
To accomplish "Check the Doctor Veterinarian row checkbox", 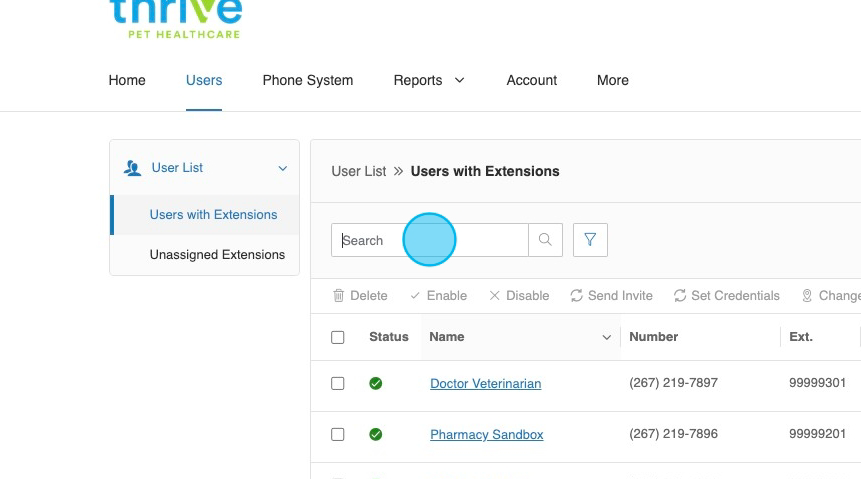I will pos(338,384).
